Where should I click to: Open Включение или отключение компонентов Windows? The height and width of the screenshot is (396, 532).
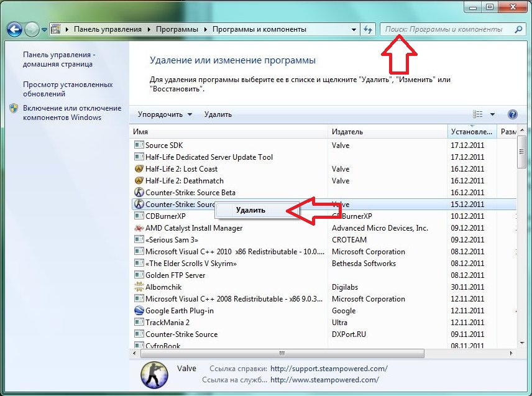click(x=71, y=113)
